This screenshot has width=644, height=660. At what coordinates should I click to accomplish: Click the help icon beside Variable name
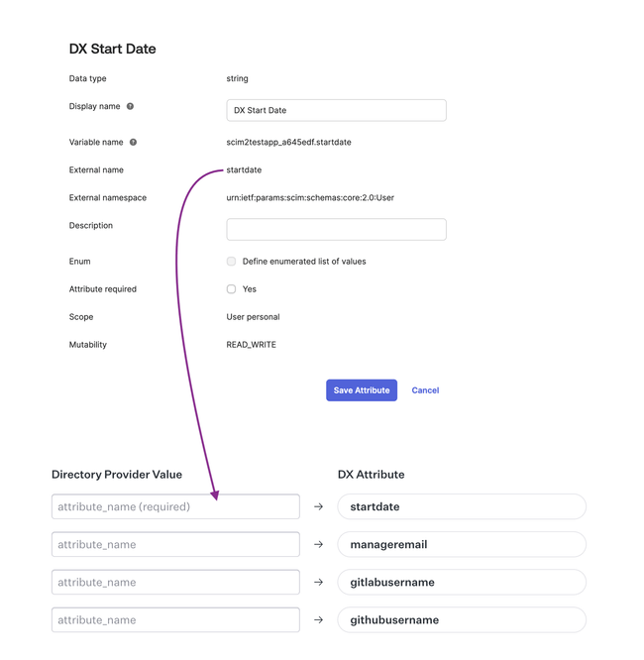tap(133, 142)
